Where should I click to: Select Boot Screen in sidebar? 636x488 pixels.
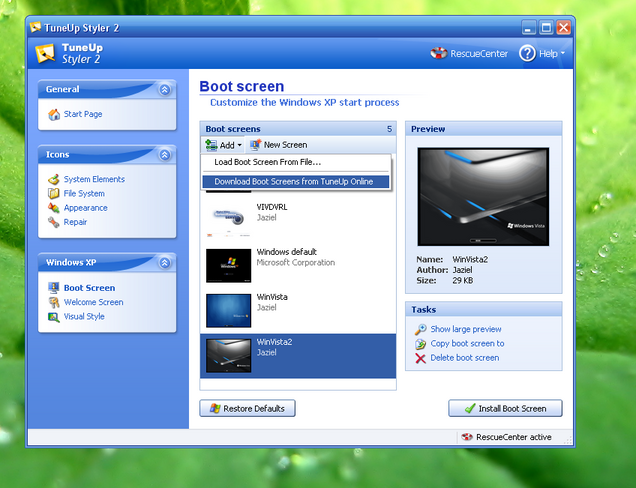click(x=89, y=288)
